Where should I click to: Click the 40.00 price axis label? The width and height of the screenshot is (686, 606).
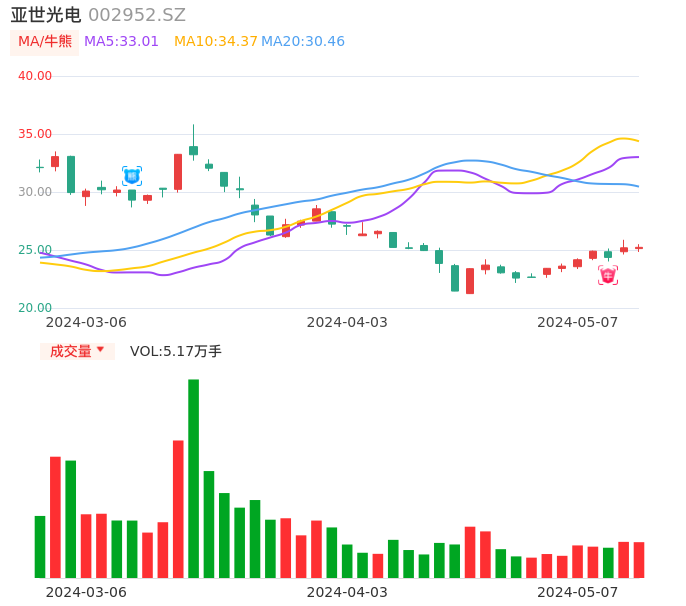36,76
